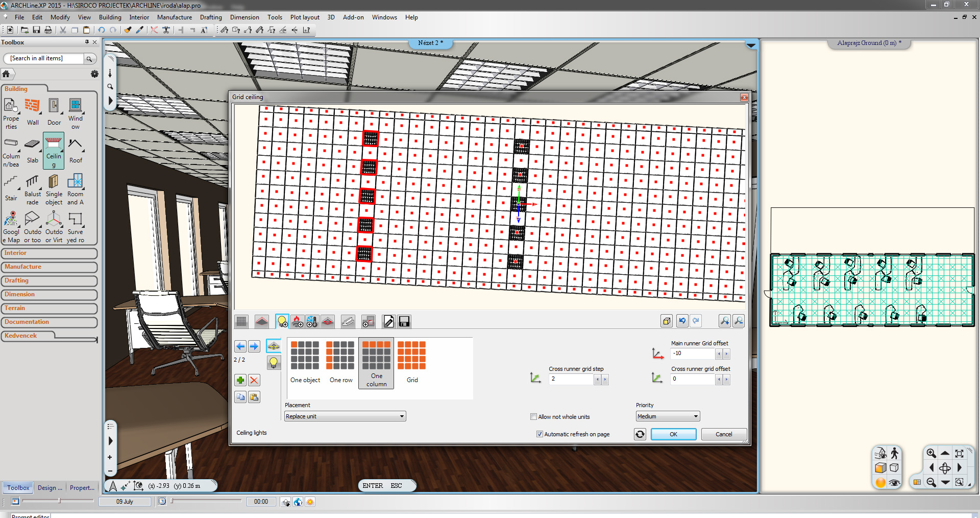980x518 pixels.
Task: Open the Priority Medium dropdown
Action: coord(668,416)
